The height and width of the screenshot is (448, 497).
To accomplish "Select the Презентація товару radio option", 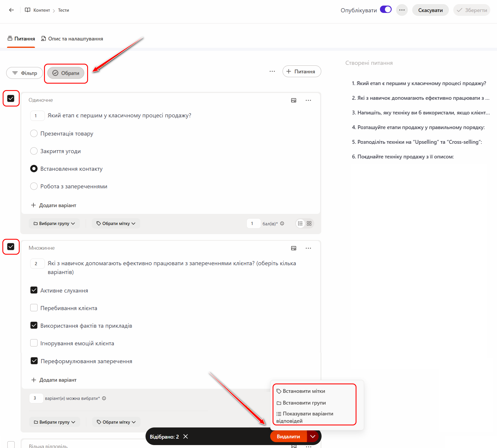I will point(34,133).
